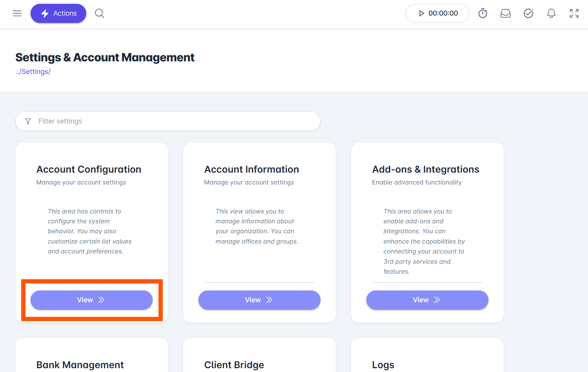View Account Configuration settings
Viewport: 588px width, 372px height.
[x=92, y=300]
